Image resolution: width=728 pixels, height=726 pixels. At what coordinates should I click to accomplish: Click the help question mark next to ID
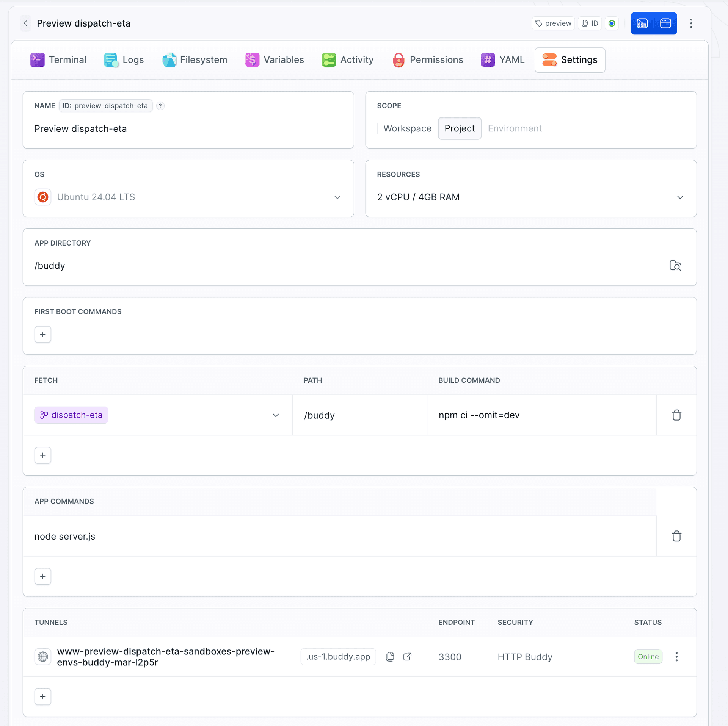160,106
